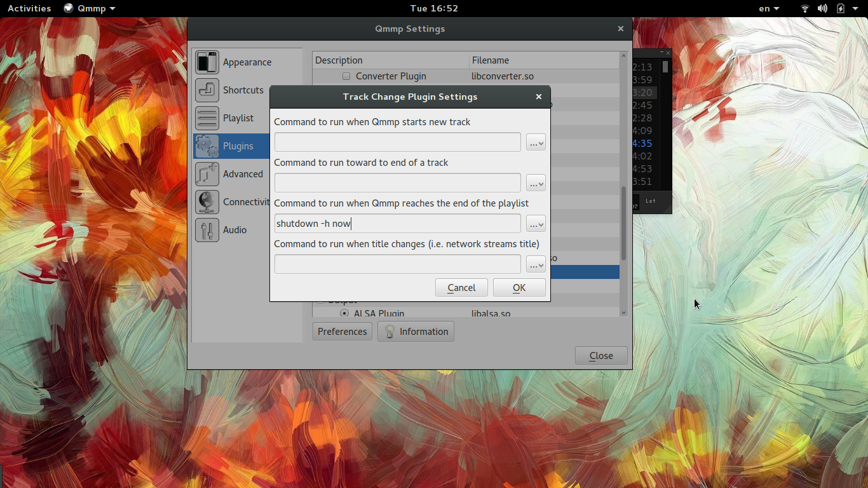Select the playlist track lasting 2:45

point(642,105)
